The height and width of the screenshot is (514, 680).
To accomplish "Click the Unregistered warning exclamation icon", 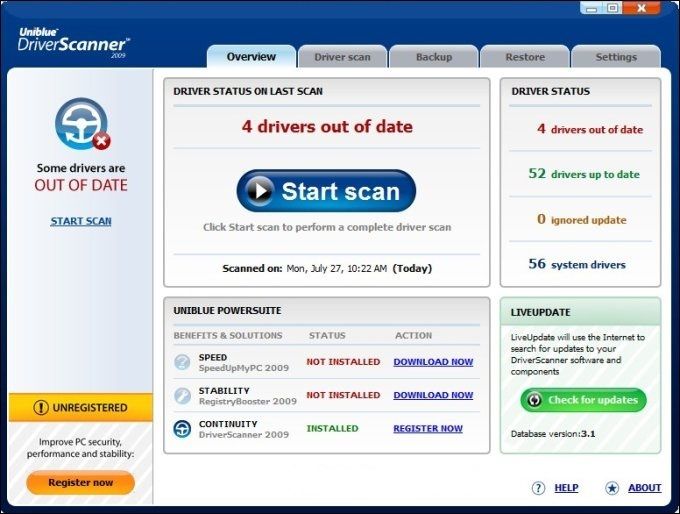I will [41, 408].
